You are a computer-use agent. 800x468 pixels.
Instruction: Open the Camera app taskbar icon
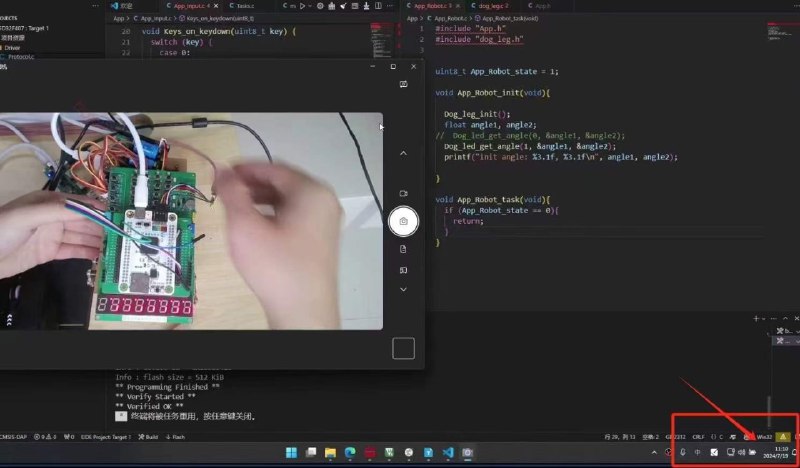[x=466, y=453]
